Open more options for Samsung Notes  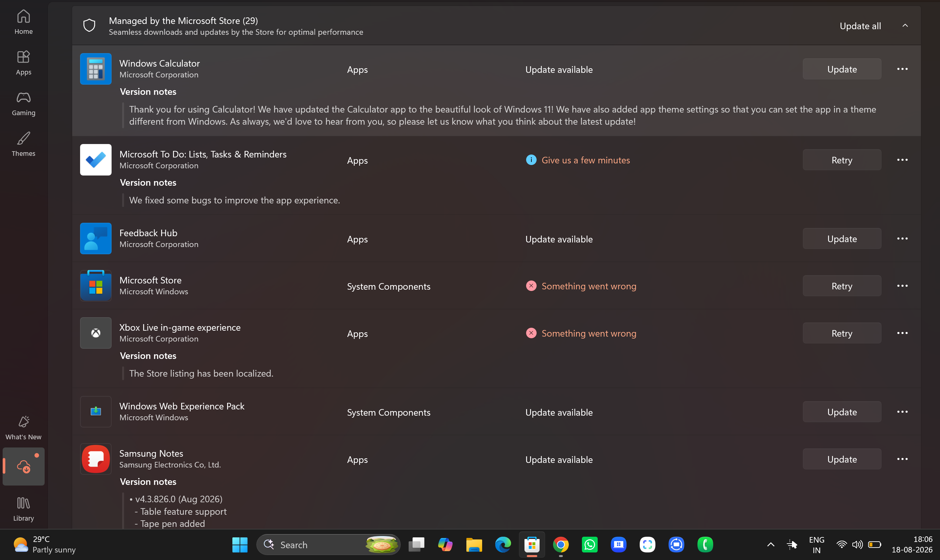coord(902,459)
